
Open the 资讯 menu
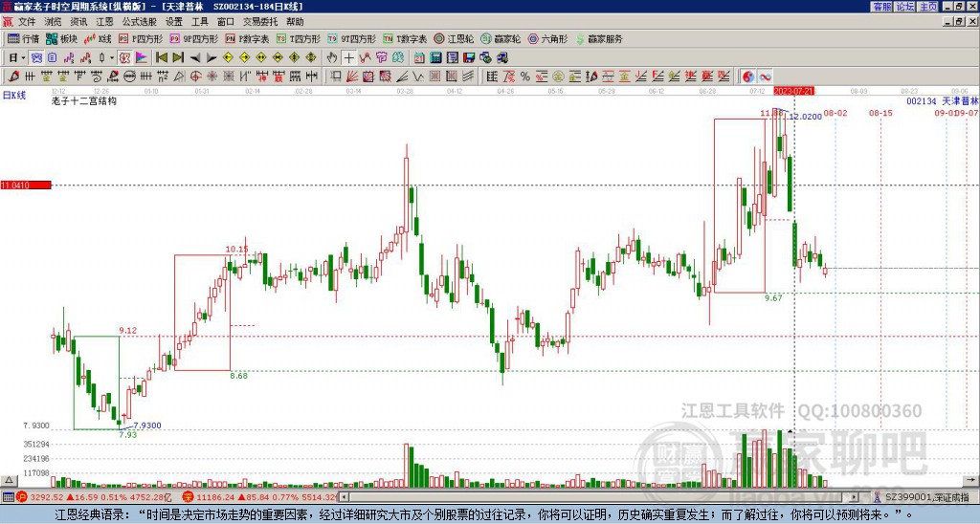[78, 22]
